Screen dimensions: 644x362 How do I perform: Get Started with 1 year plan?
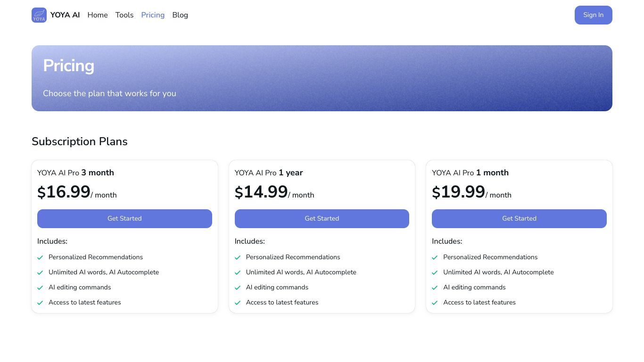322,219
